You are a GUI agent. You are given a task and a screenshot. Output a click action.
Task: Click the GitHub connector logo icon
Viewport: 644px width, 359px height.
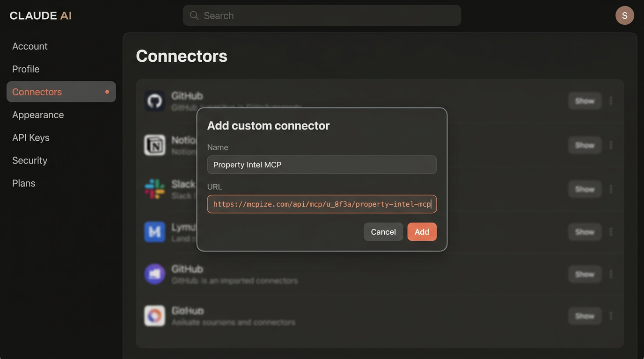pyautogui.click(x=154, y=101)
